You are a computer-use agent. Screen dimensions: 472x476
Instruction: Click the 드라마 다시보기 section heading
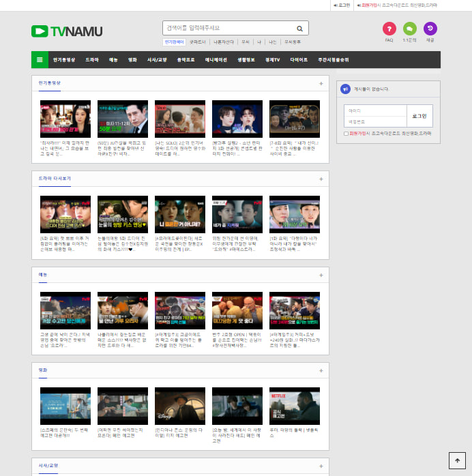point(55,179)
